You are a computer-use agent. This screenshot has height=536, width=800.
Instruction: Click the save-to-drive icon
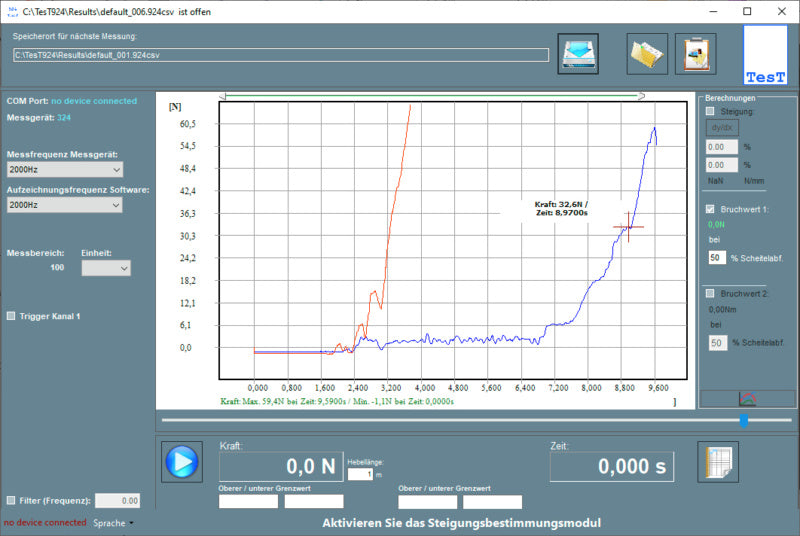tap(578, 54)
